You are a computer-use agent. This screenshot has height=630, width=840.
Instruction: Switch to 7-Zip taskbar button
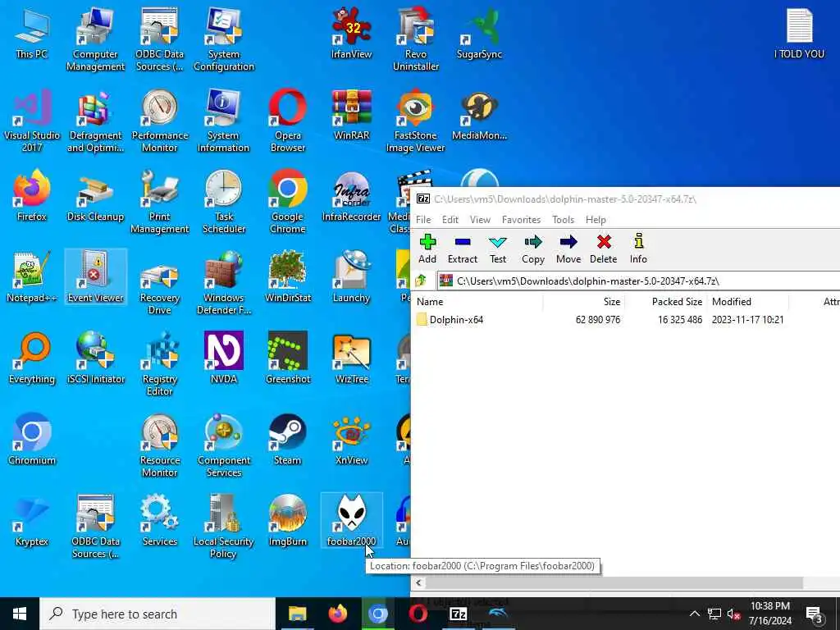point(458,614)
